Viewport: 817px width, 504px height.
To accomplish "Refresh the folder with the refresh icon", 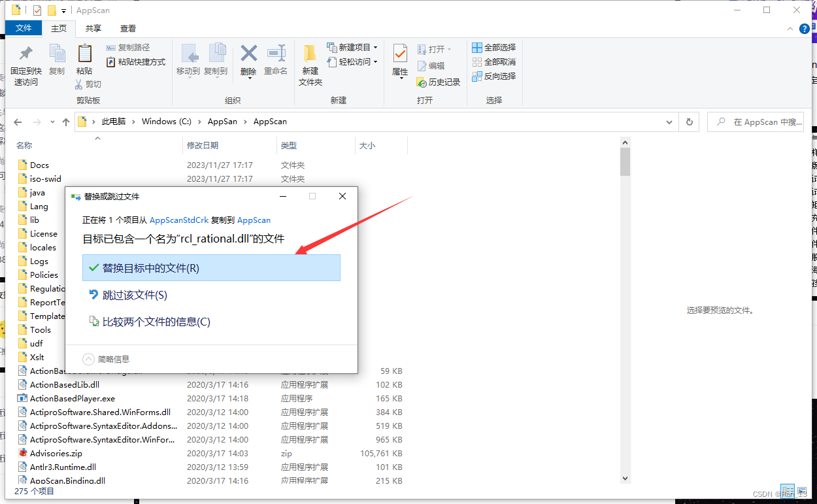I will (x=689, y=122).
